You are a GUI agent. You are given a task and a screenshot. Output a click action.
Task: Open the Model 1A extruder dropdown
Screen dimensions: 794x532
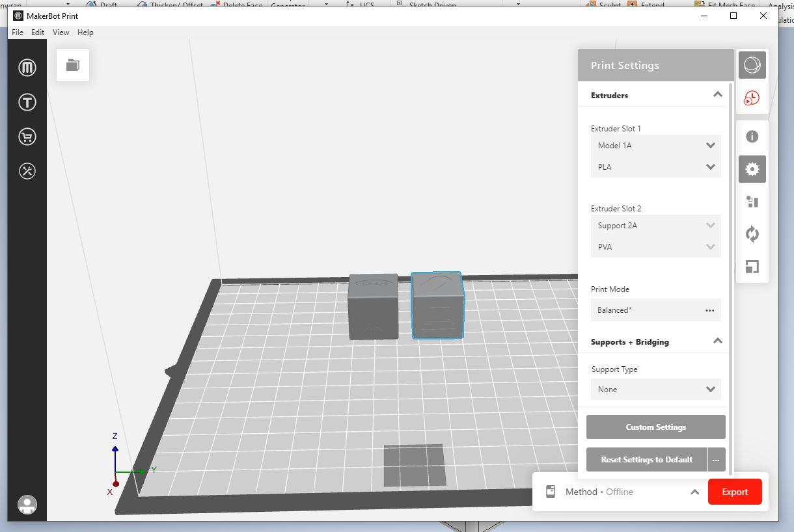[x=655, y=146]
